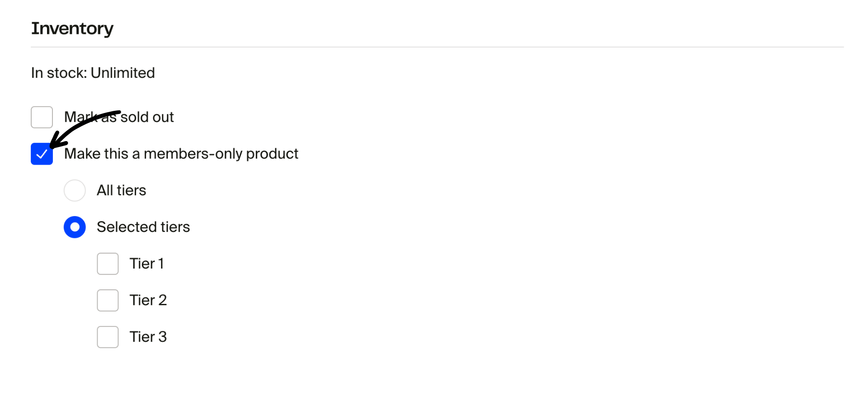Viewport: 868px width, 393px height.
Task: Select the All tiers radio button
Action: [75, 190]
